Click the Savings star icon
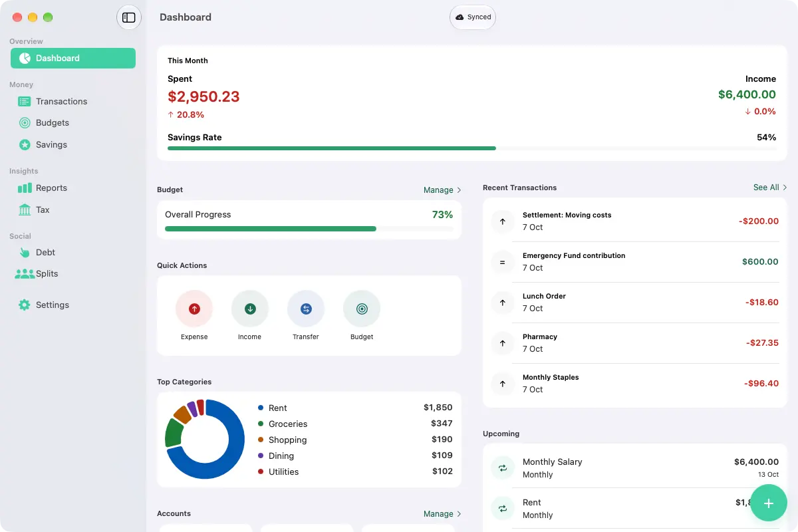 pos(25,144)
